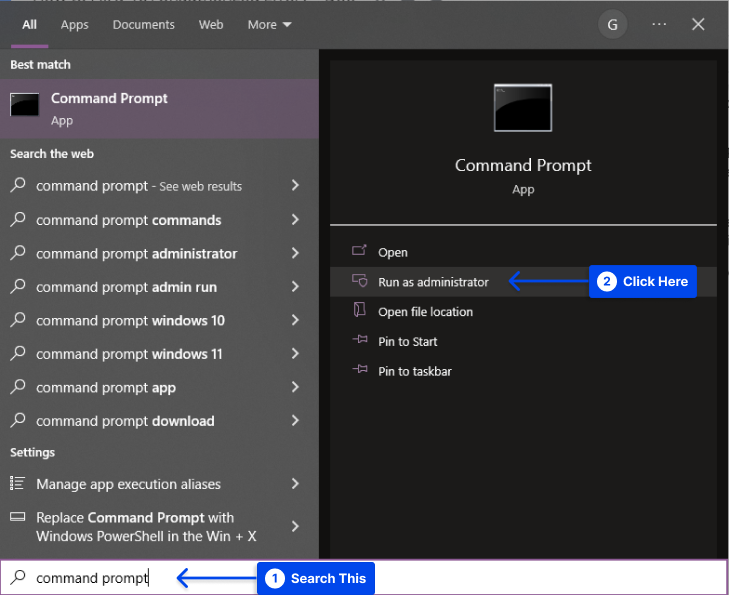Screen dimensions: 729x595
Task: Open the More dropdown filter
Action: click(x=269, y=25)
